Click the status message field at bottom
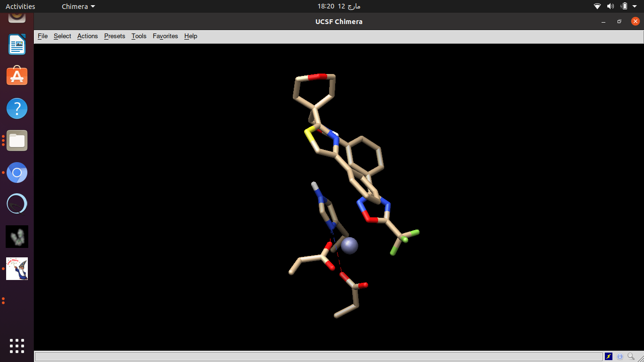This screenshot has width=644, height=362. click(318, 356)
